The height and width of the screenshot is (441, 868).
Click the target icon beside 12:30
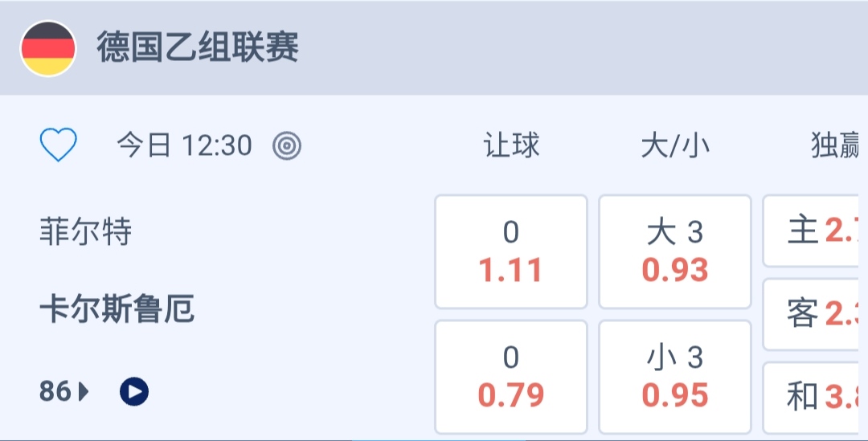coord(286,145)
